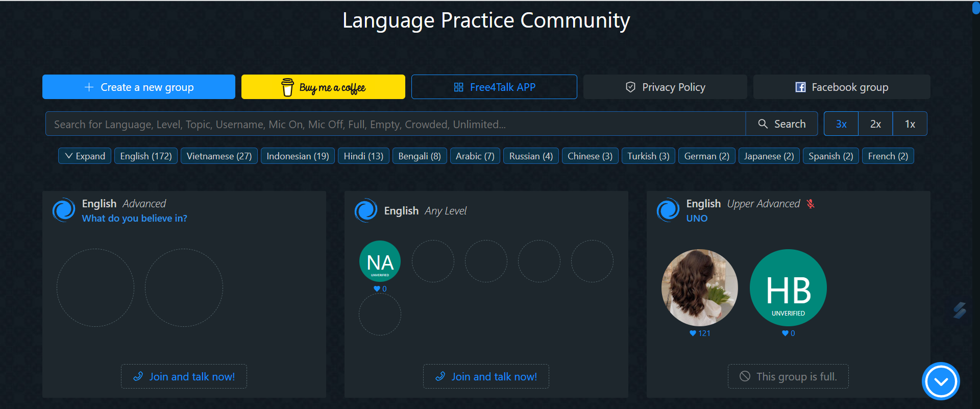Click the floating scroll-down chevron circle button
The width and height of the screenshot is (980, 409).
pos(940,381)
